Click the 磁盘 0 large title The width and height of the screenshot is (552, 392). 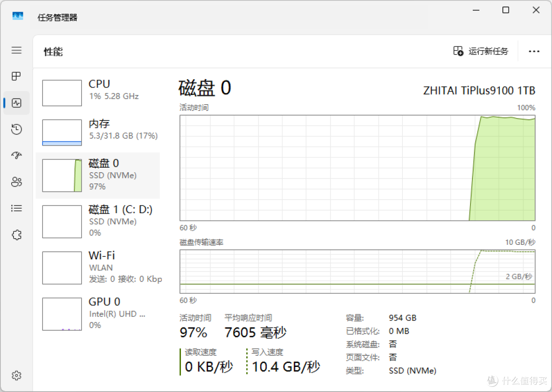[204, 88]
